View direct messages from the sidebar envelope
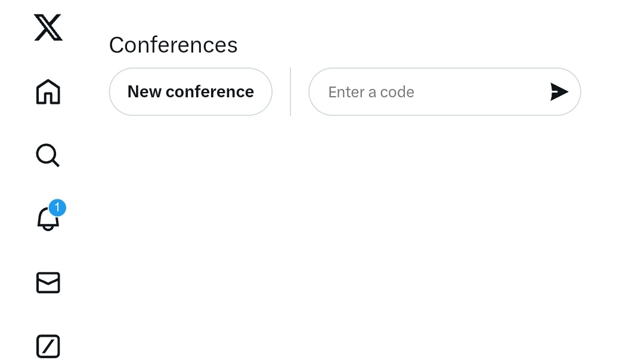 (48, 282)
